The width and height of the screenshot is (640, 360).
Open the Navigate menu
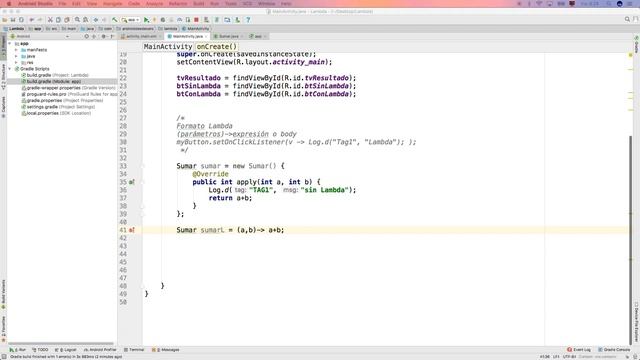pos(112,4)
